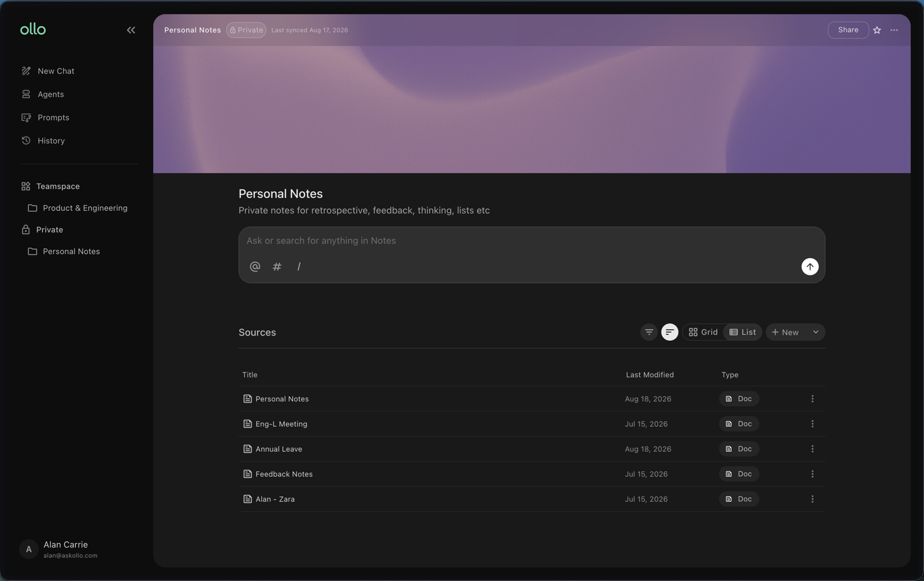Expand the New dropdown arrow
924x581 pixels.
[815, 332]
